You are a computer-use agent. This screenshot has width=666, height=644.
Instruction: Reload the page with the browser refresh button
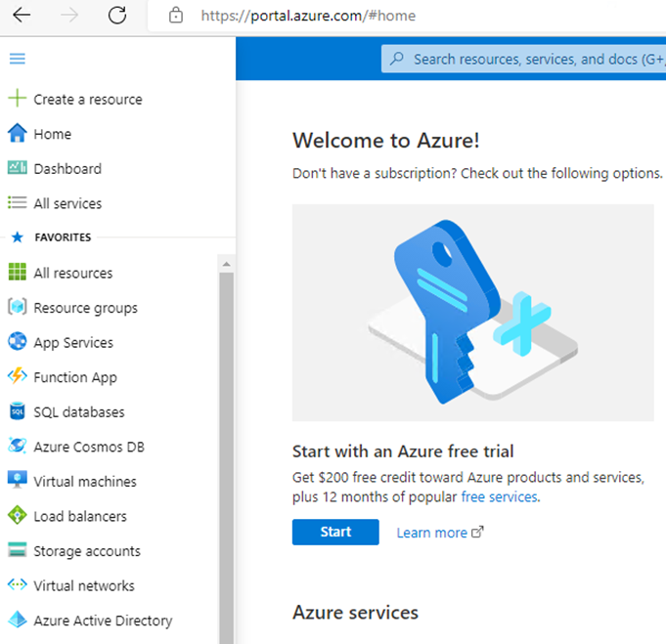click(x=117, y=16)
